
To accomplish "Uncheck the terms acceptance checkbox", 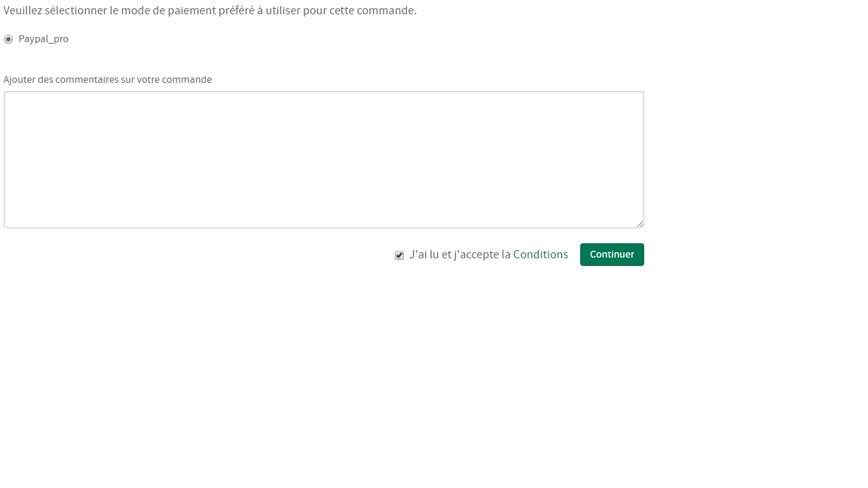I will (x=399, y=255).
